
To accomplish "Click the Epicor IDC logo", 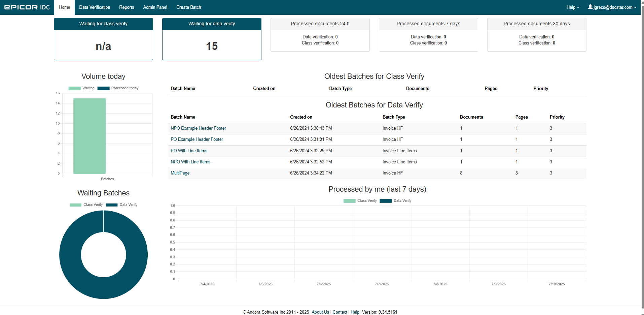I will coord(27,7).
